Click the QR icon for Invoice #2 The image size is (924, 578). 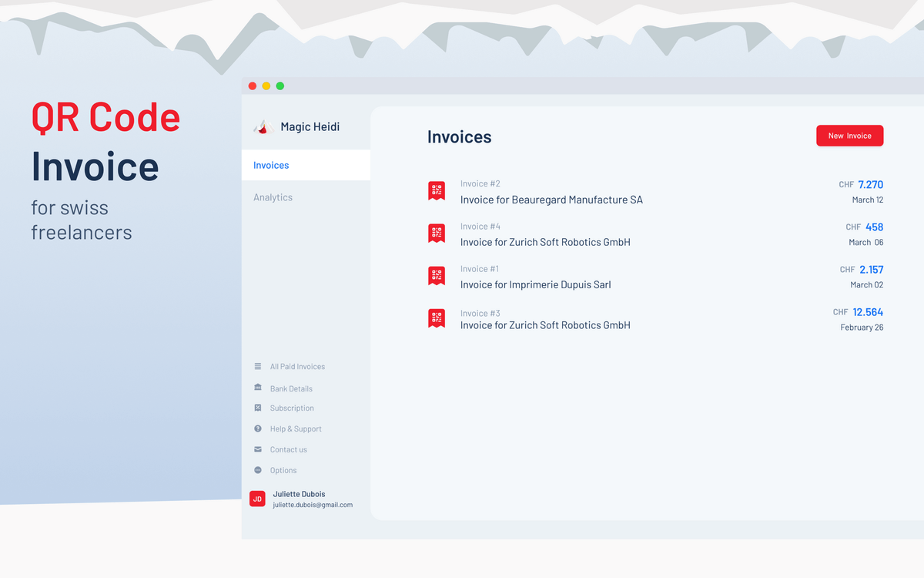coord(437,191)
